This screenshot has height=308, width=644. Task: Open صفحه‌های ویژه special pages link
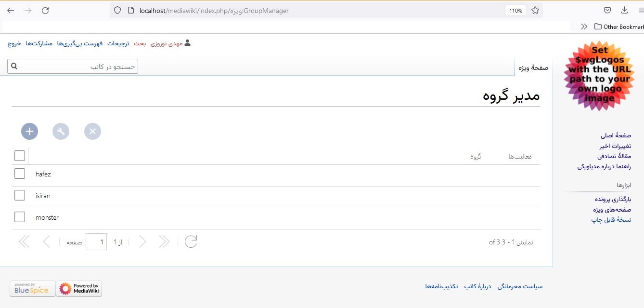(x=612, y=210)
